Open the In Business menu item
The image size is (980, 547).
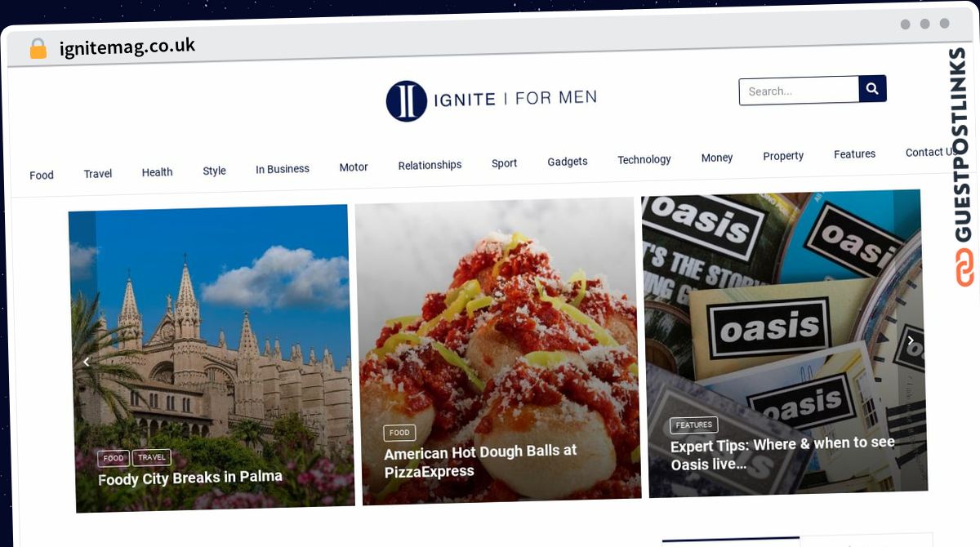pyautogui.click(x=283, y=169)
